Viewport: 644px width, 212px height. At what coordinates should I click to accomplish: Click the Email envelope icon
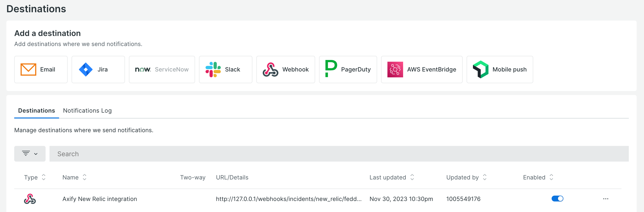click(28, 70)
